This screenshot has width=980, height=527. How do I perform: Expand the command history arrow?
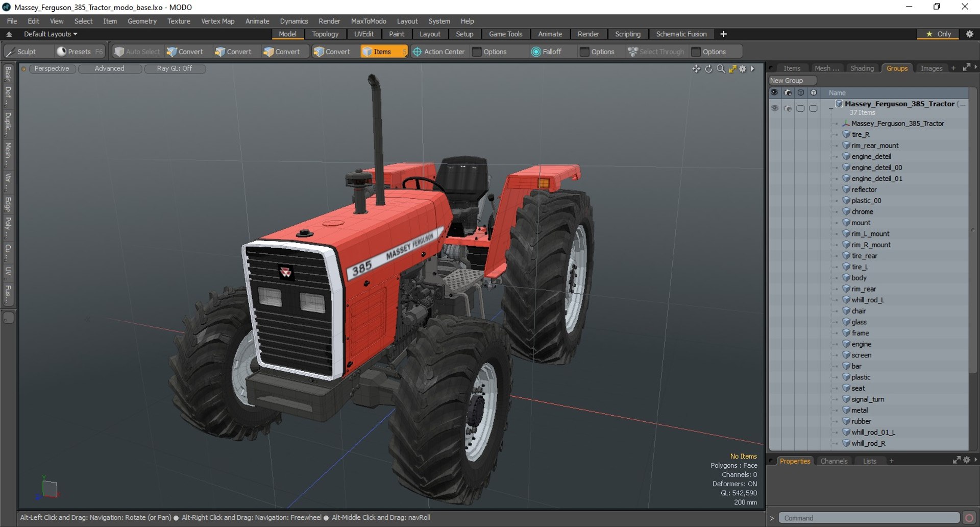[772, 518]
